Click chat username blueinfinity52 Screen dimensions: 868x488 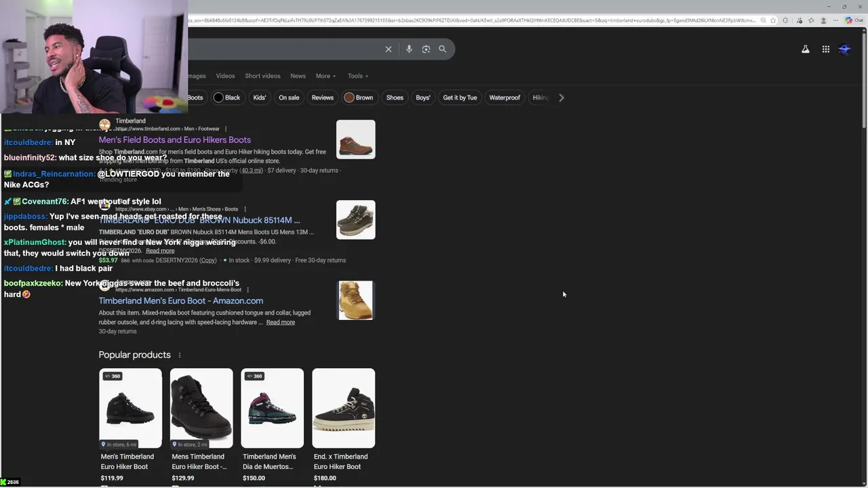[x=31, y=158]
